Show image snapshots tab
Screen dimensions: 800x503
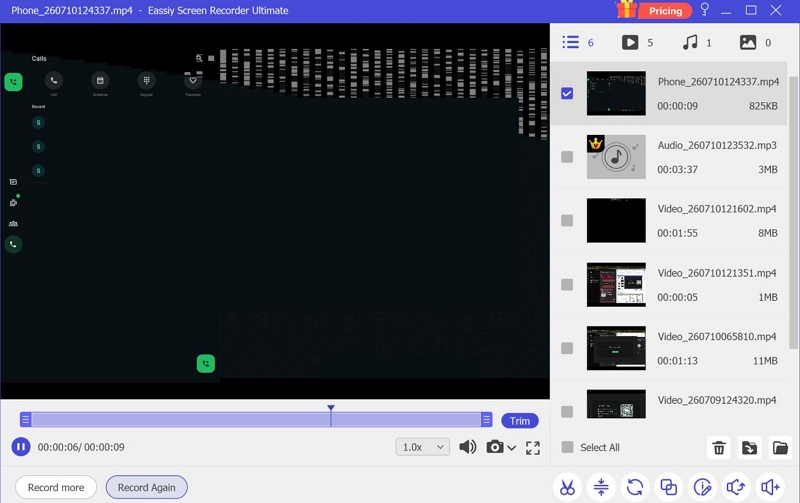[x=748, y=42]
